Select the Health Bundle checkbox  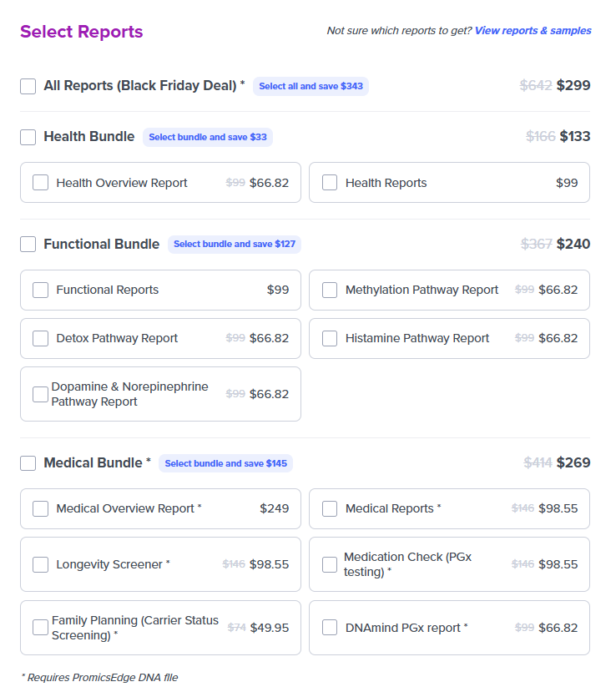click(x=28, y=137)
